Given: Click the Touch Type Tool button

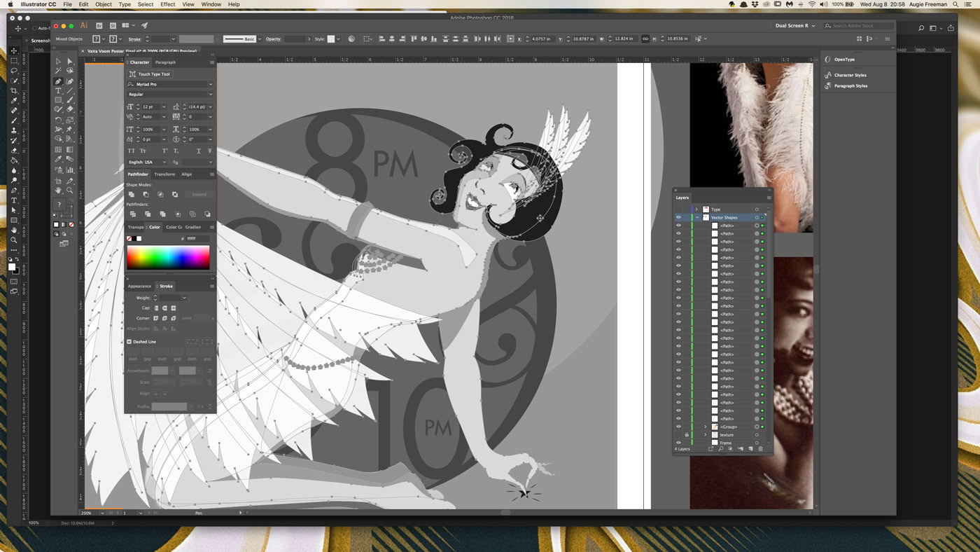Looking at the screenshot, I should (x=150, y=74).
